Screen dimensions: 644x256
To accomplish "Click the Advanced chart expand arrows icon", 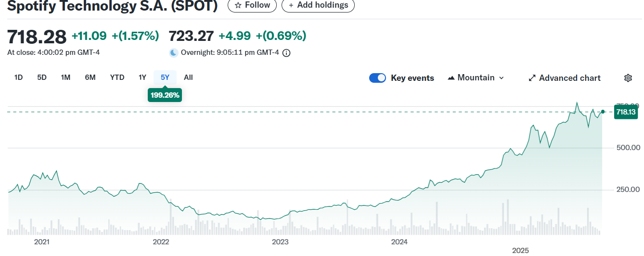I will [532, 78].
